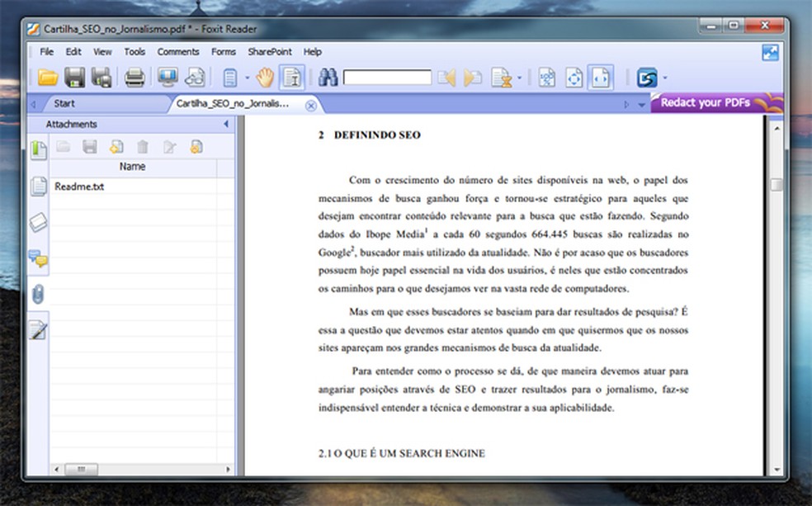Click the binoculars search icon
The image size is (812, 506).
tap(328, 78)
